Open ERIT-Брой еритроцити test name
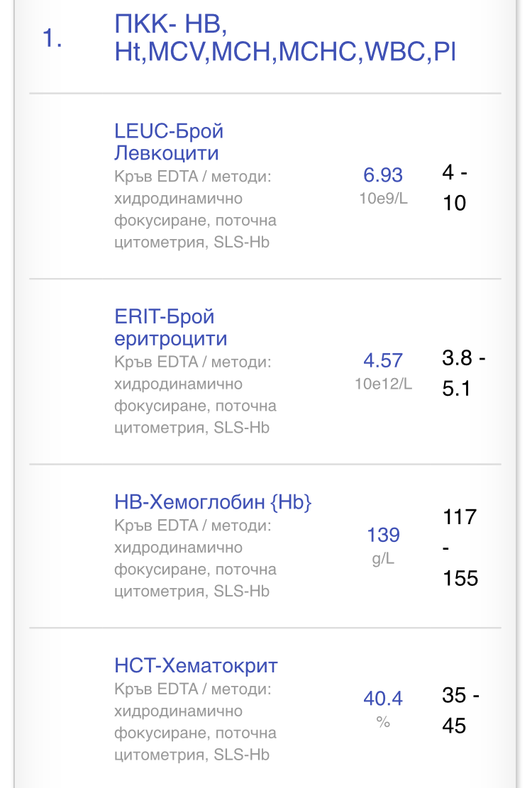 [170, 327]
